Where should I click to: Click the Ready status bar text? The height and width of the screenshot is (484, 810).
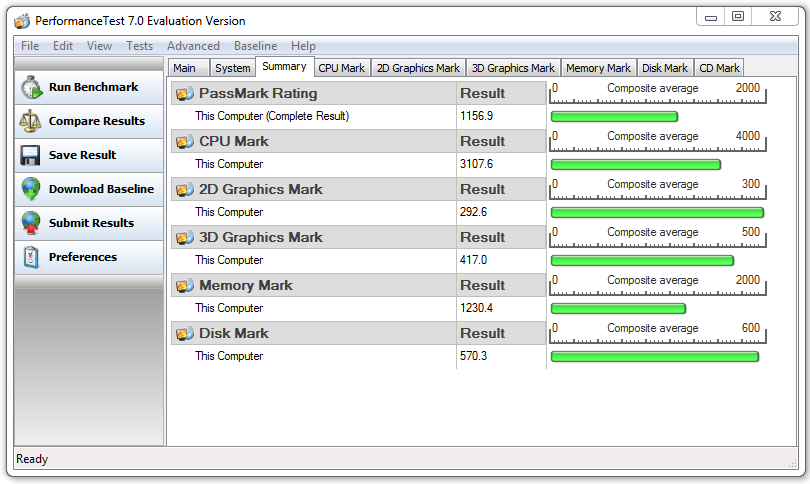tap(32, 459)
